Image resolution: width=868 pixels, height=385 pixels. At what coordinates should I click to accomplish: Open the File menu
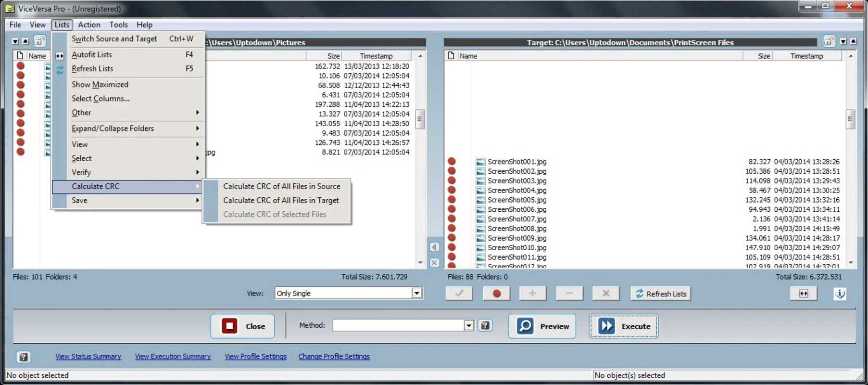15,25
